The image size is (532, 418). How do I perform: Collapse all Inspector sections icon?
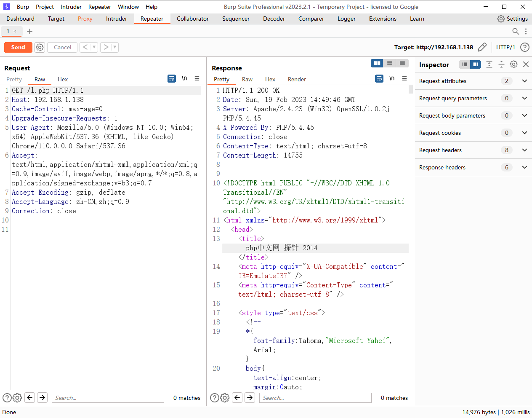pos(501,64)
